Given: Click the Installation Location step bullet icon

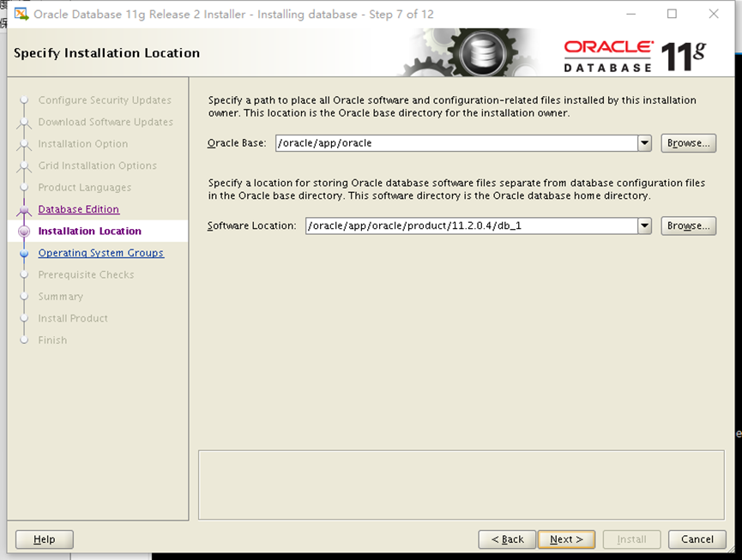Looking at the screenshot, I should 24,232.
